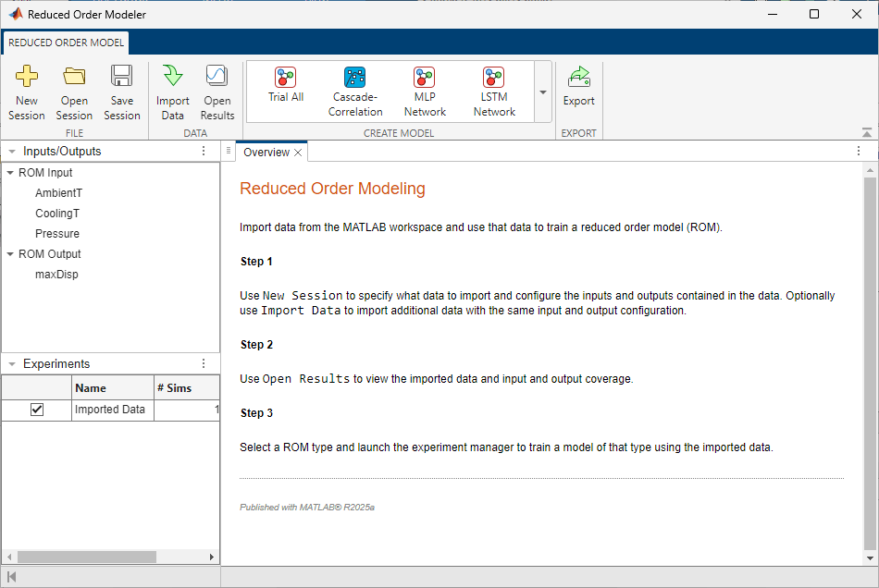Image resolution: width=879 pixels, height=588 pixels.
Task: Close the Overview tab
Action: [x=298, y=153]
